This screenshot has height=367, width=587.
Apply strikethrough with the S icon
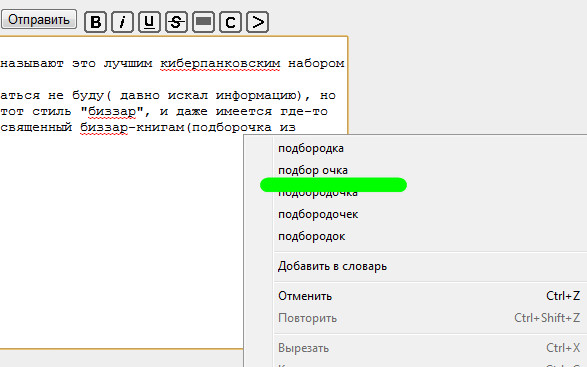click(176, 22)
